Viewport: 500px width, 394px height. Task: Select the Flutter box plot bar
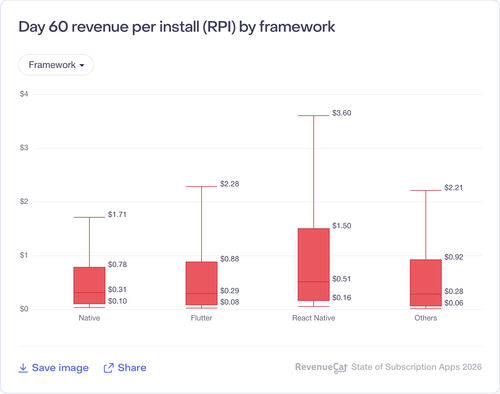tap(202, 283)
